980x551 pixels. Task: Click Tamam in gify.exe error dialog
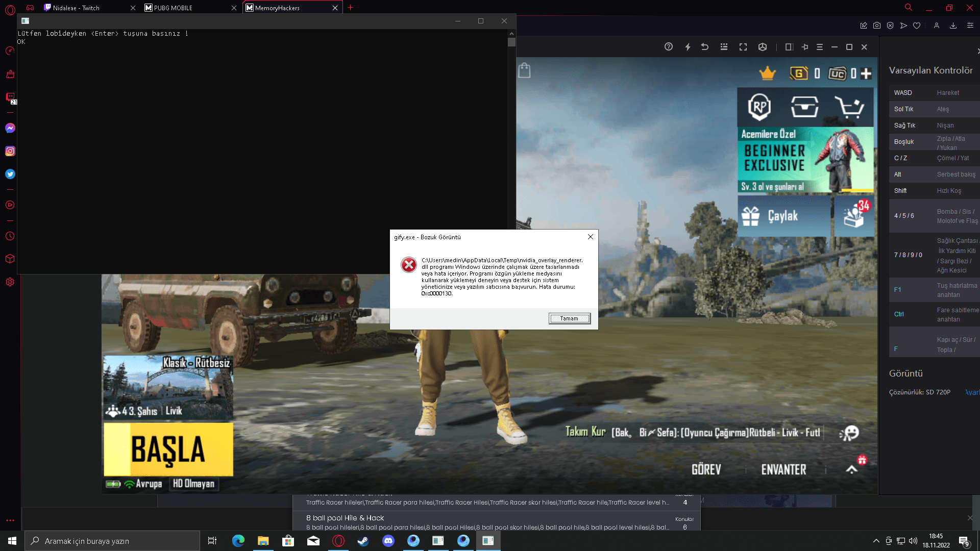click(x=570, y=318)
